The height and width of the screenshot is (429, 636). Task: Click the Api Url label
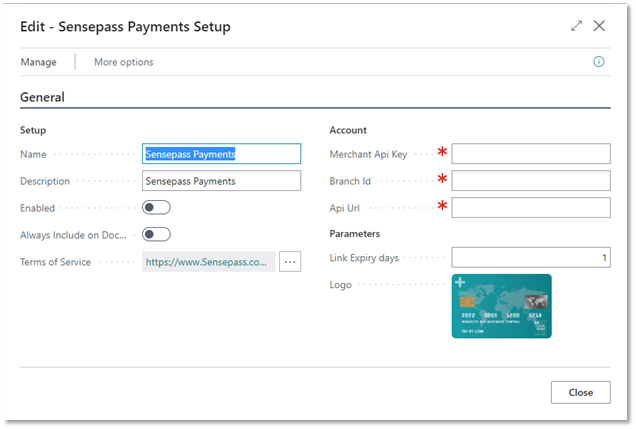coord(344,208)
